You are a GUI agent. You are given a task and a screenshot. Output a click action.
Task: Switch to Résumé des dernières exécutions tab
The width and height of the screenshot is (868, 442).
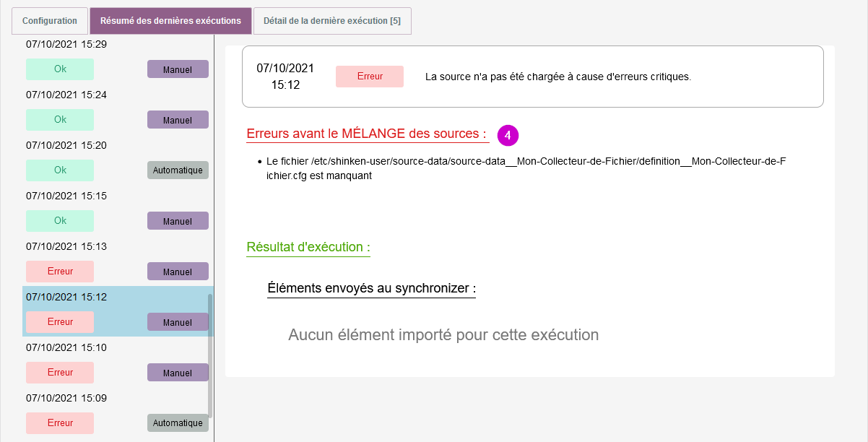pos(170,21)
